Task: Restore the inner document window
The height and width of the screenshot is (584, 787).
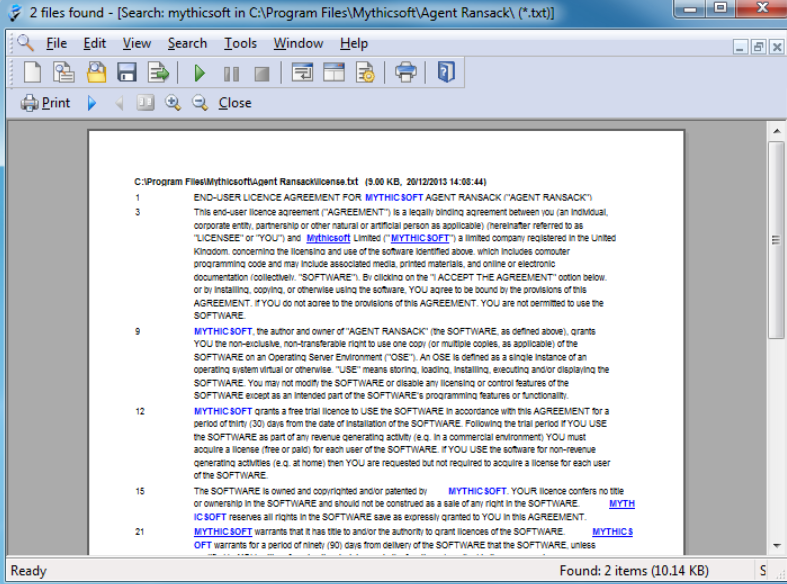Action: [758, 47]
